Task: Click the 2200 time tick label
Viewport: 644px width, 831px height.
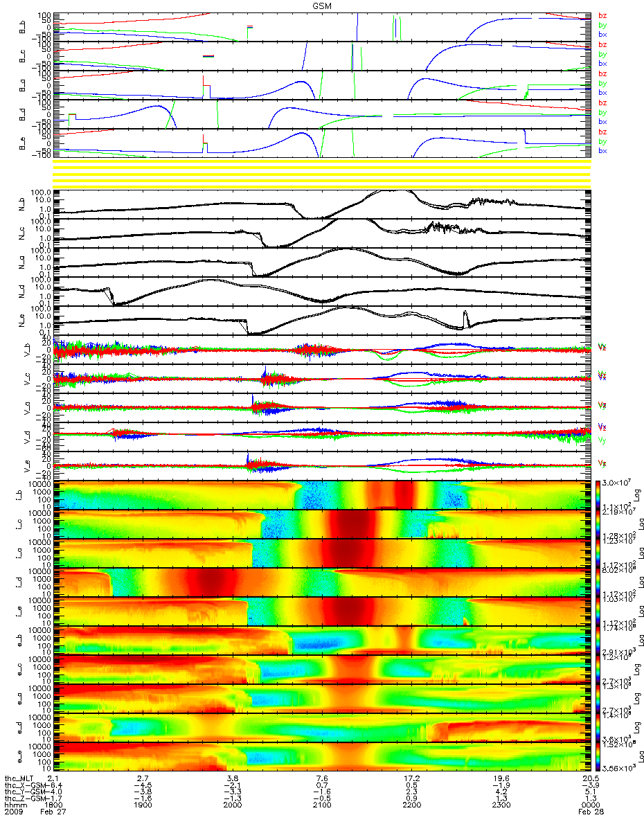Action: 411,806
